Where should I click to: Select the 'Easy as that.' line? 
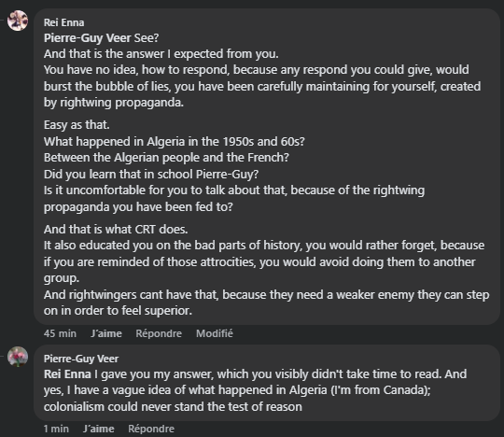click(77, 125)
